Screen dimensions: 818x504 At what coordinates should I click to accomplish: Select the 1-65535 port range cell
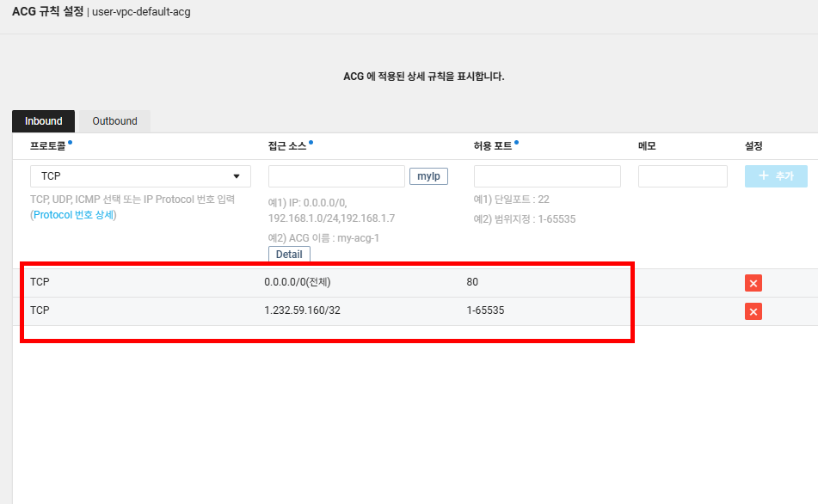pyautogui.click(x=485, y=310)
